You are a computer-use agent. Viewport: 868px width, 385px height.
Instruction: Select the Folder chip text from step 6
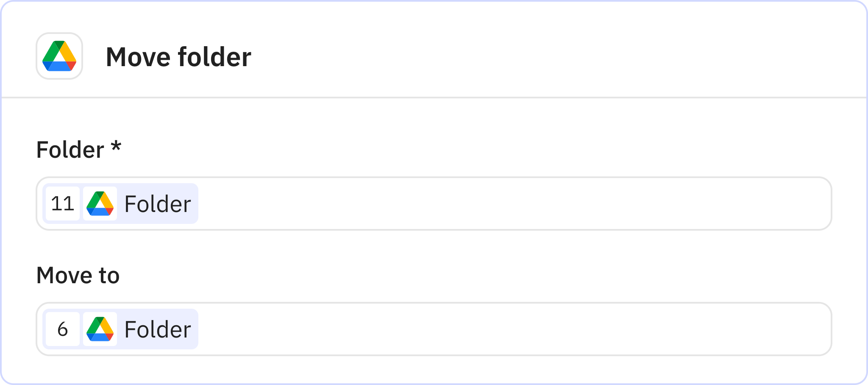157,329
